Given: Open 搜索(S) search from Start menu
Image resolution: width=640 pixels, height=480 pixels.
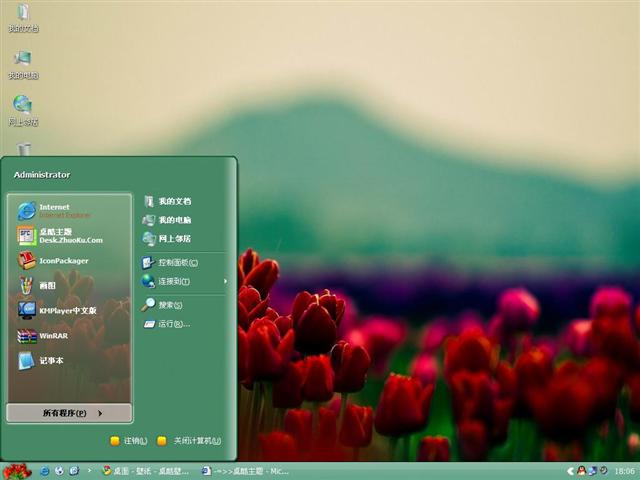Looking at the screenshot, I should coord(184,305).
